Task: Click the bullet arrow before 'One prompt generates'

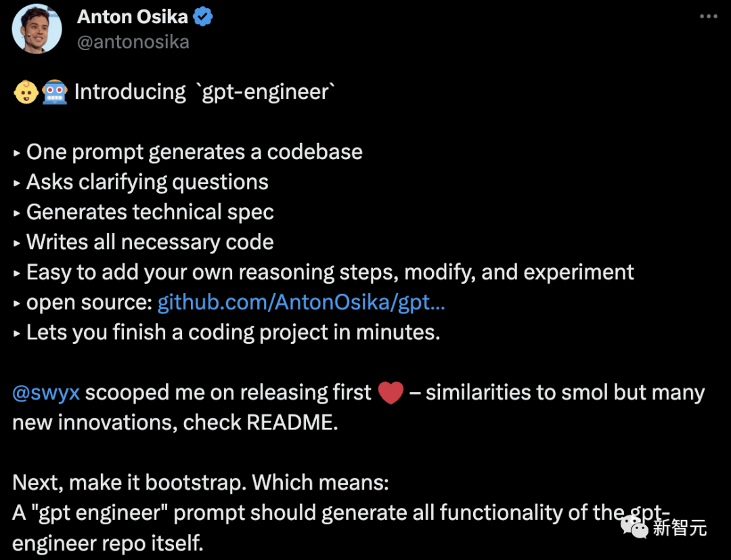Action: pyautogui.click(x=16, y=152)
